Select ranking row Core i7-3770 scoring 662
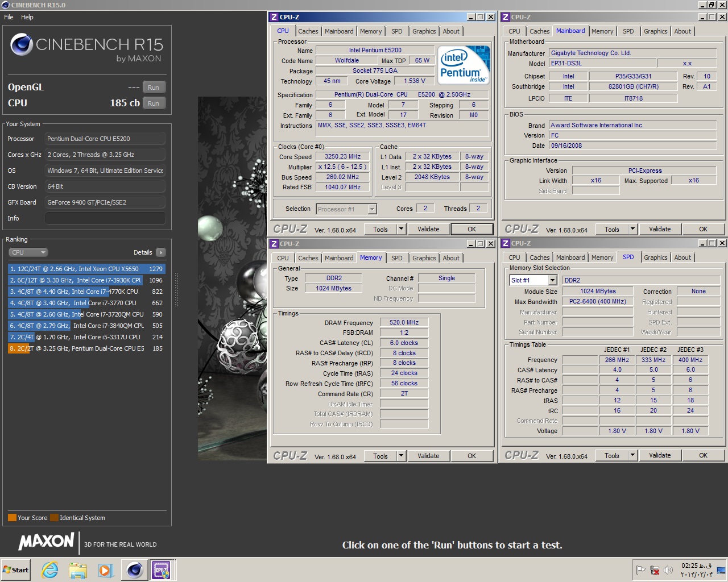Screen dimensions: 728x582 coord(86,303)
